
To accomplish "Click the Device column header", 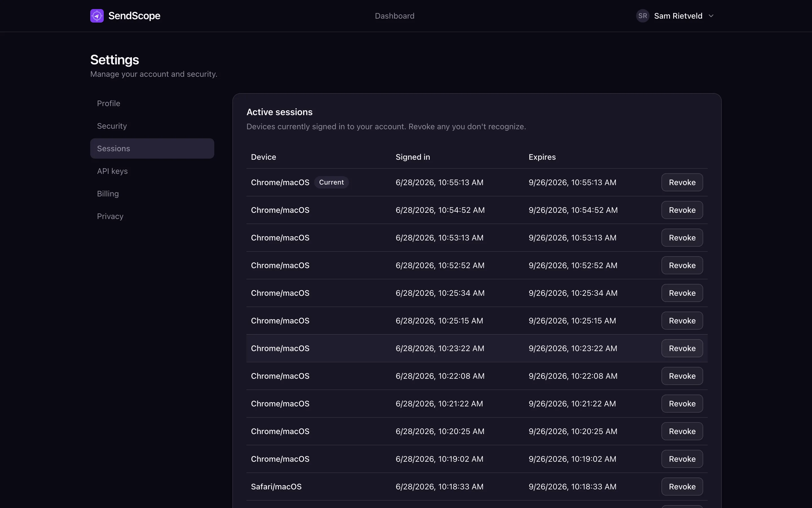I will 263,157.
